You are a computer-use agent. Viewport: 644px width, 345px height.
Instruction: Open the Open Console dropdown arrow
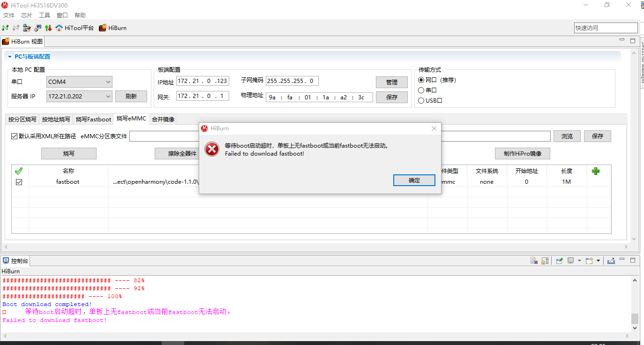[598, 261]
